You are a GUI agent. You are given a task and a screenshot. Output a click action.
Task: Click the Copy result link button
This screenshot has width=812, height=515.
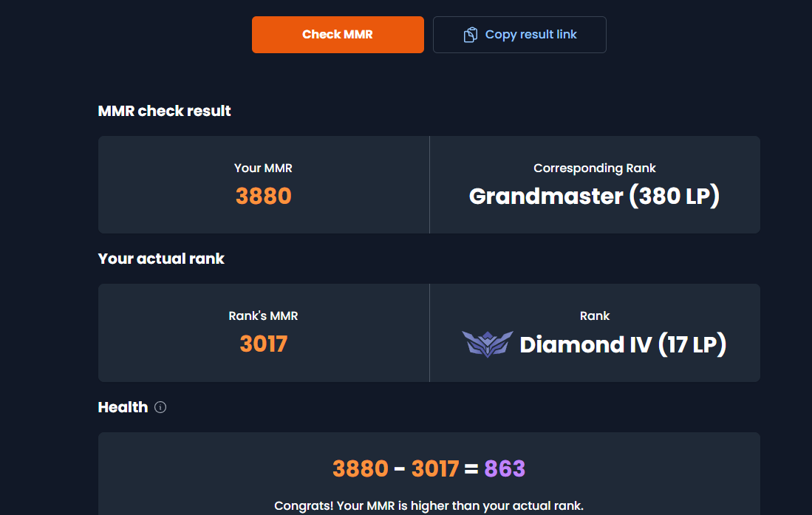(519, 35)
